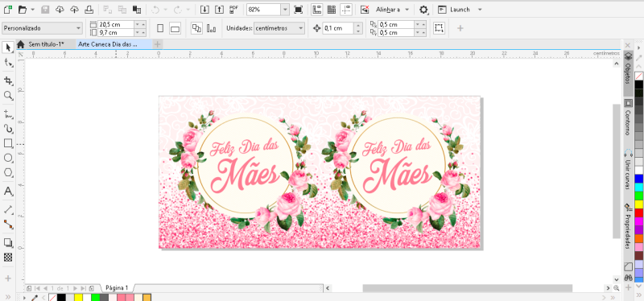644x301 pixels.
Task: Select the Ellipse tool
Action: (8, 158)
